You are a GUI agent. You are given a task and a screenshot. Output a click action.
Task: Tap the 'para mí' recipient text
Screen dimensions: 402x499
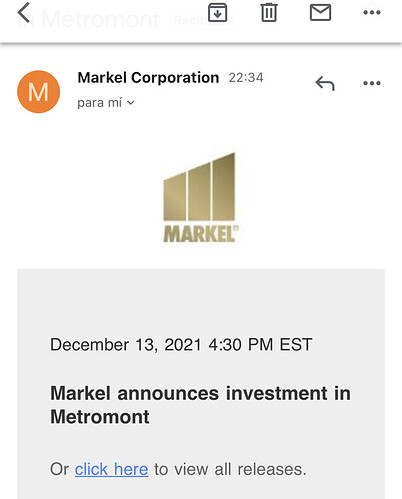pyautogui.click(x=99, y=103)
